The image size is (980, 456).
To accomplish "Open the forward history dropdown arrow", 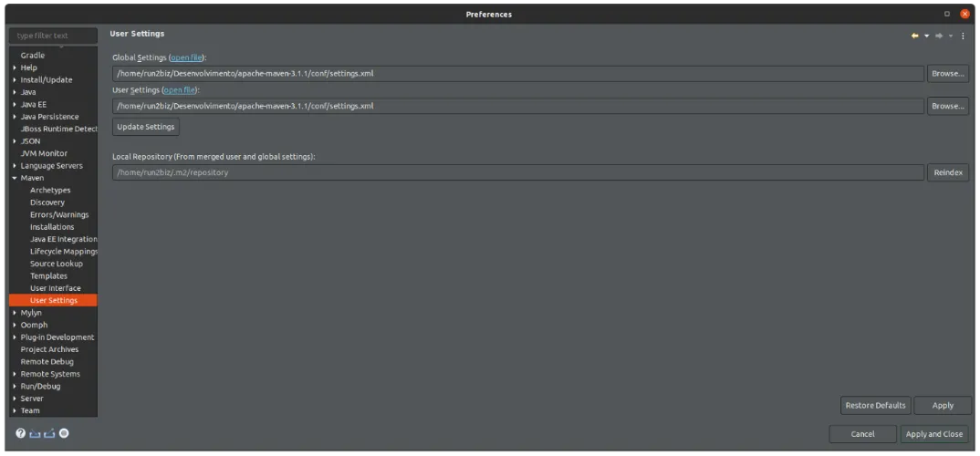I will point(951,36).
